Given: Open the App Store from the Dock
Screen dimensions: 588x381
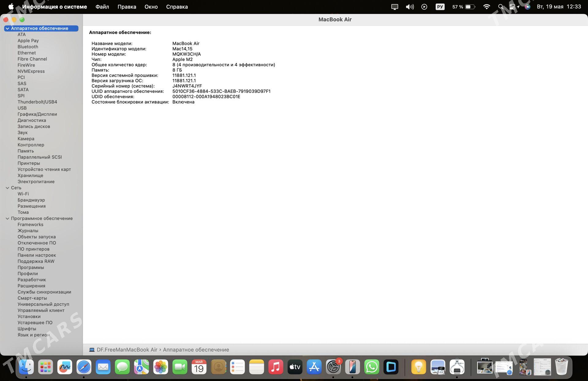Looking at the screenshot, I should 314,367.
